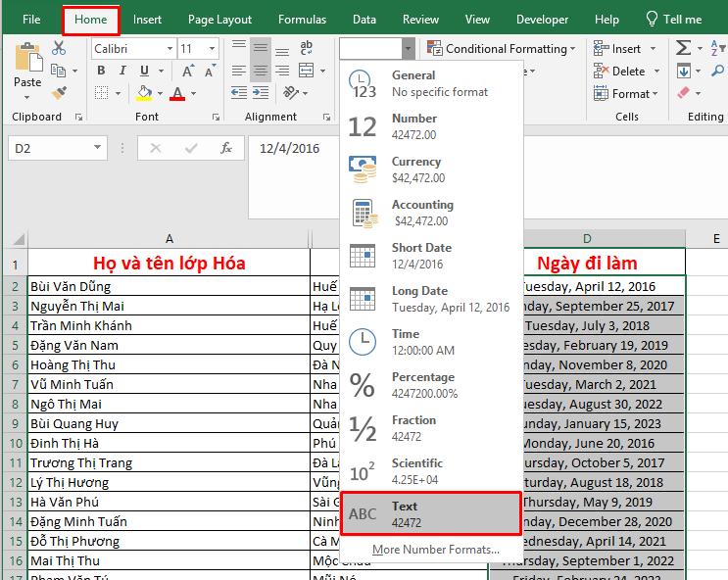This screenshot has height=580, width=728.
Task: Open More Number Formats link
Action: click(x=435, y=550)
